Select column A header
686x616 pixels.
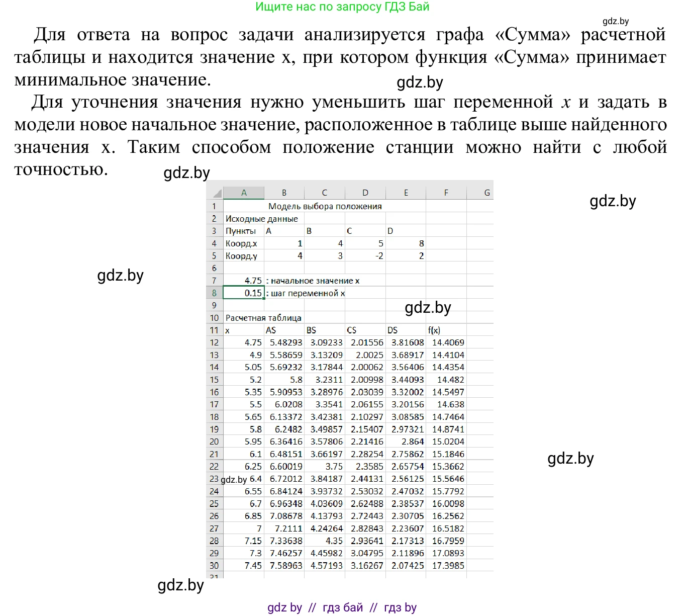click(244, 193)
